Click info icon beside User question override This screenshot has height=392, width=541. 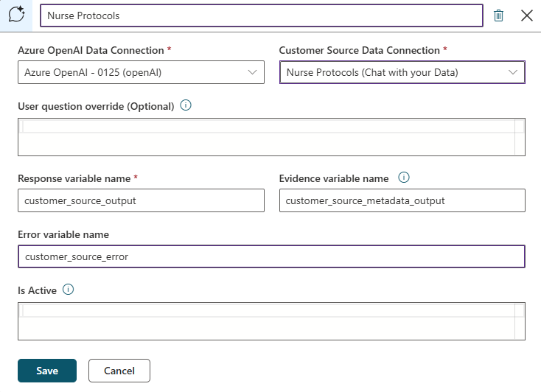[x=186, y=105]
